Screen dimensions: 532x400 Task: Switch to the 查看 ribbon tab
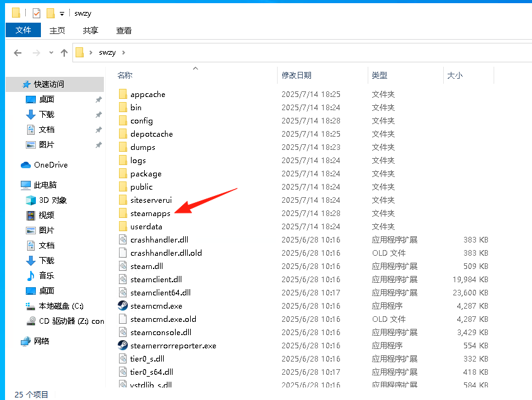(123, 31)
